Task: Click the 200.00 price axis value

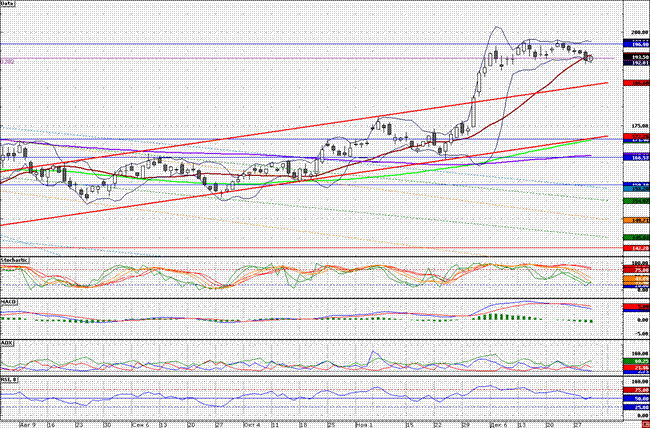Action: click(x=641, y=32)
